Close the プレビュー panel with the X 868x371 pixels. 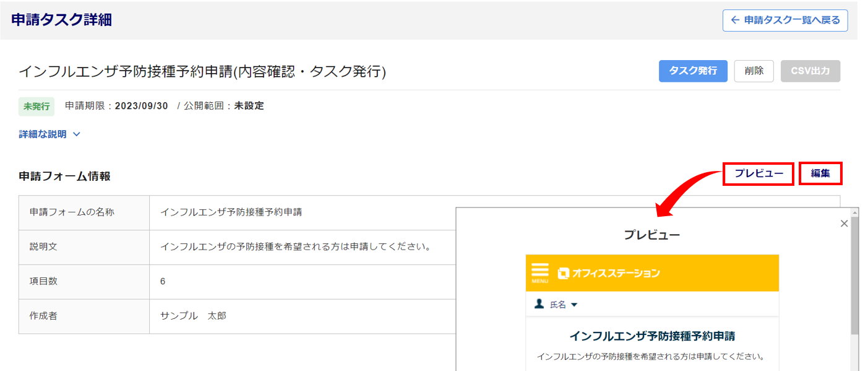pyautogui.click(x=844, y=224)
